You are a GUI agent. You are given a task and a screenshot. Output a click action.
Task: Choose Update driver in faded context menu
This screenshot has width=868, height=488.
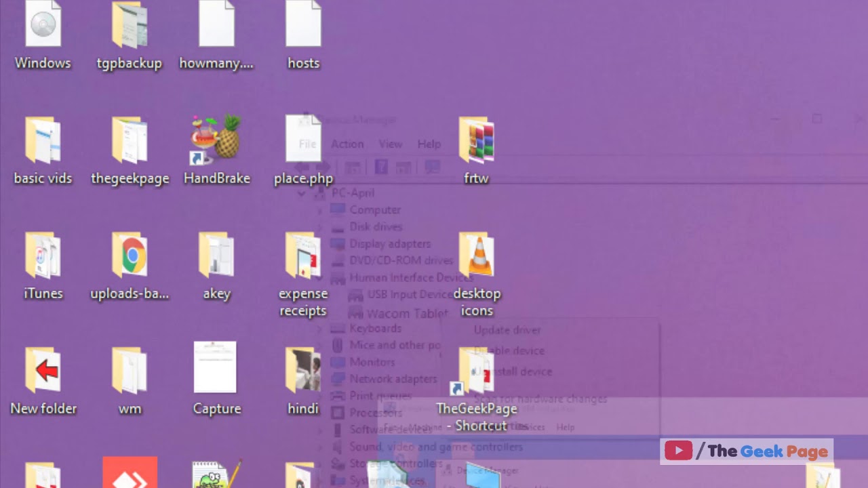pos(507,330)
